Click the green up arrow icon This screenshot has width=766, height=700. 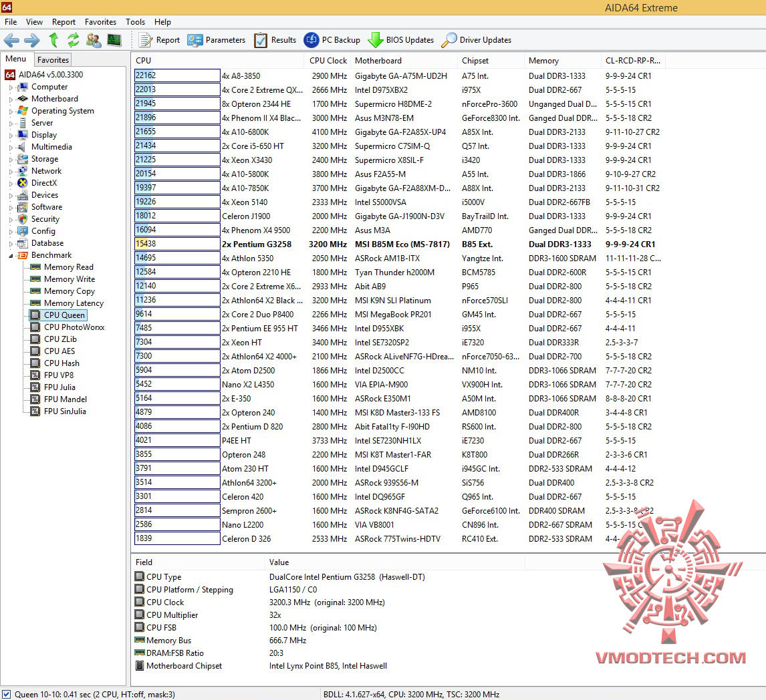(x=53, y=40)
